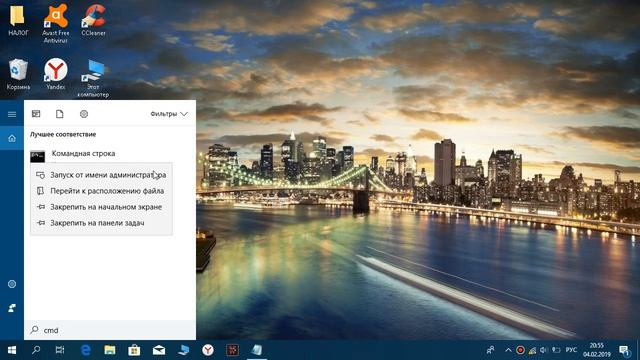Filter search results by documents icon

[60, 114]
